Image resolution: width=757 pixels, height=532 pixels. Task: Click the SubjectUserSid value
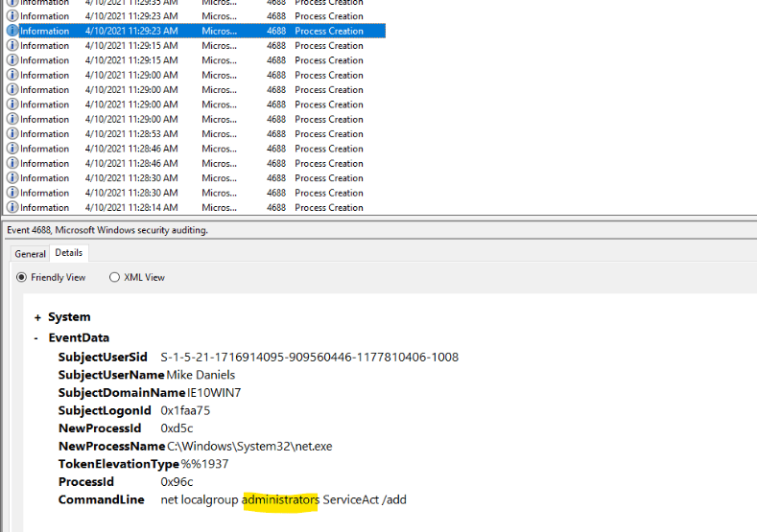309,358
